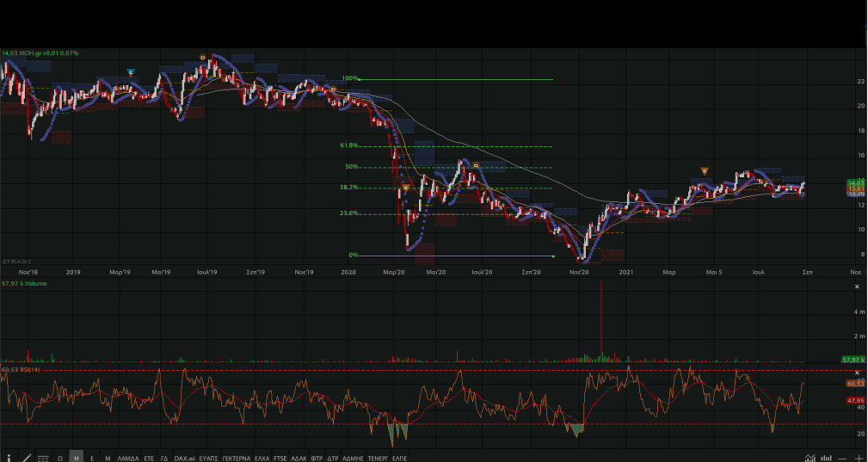Switch to the Μ monthly timeframe

tap(108, 458)
